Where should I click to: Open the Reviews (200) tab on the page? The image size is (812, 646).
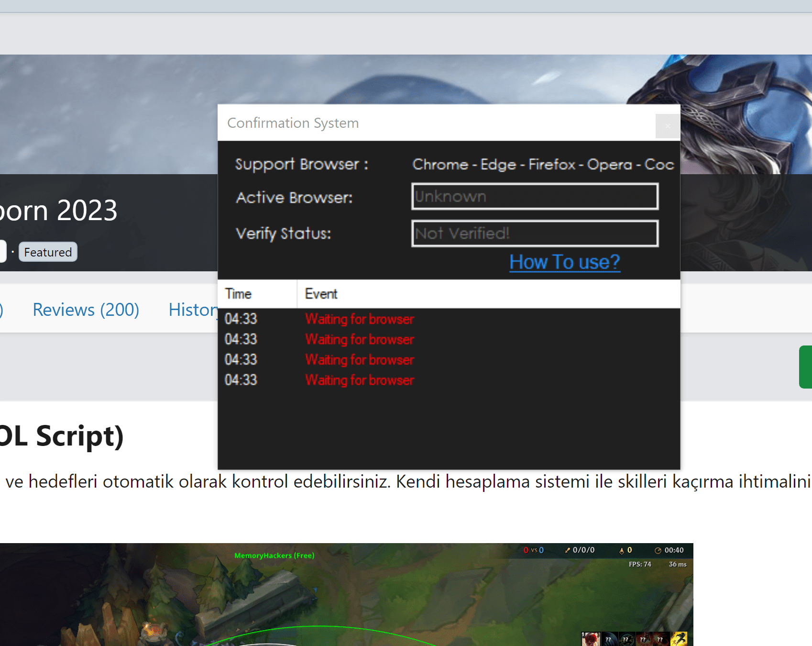86,310
